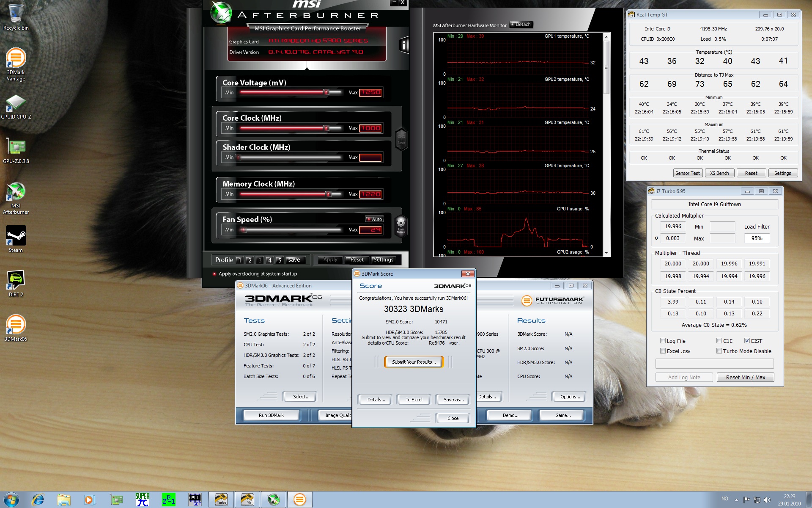This screenshot has width=812, height=508.
Task: Open CPUID CPU-Z desktop shortcut
Action: click(x=16, y=107)
